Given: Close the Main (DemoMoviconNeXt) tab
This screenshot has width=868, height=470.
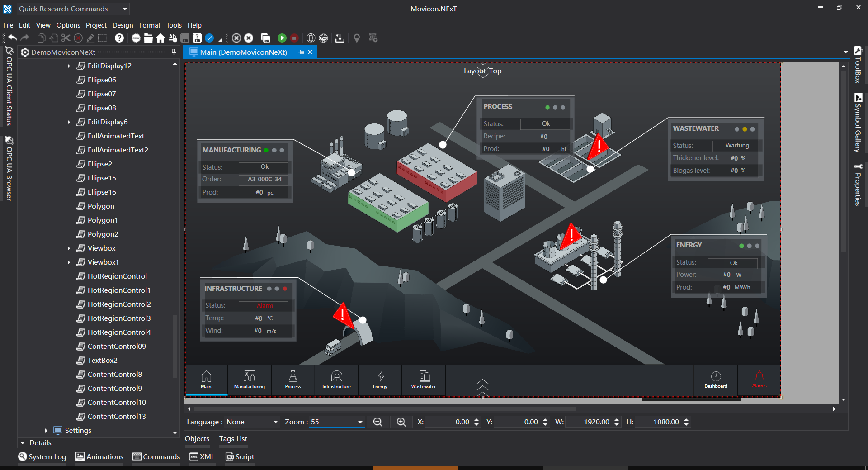Looking at the screenshot, I should (311, 52).
